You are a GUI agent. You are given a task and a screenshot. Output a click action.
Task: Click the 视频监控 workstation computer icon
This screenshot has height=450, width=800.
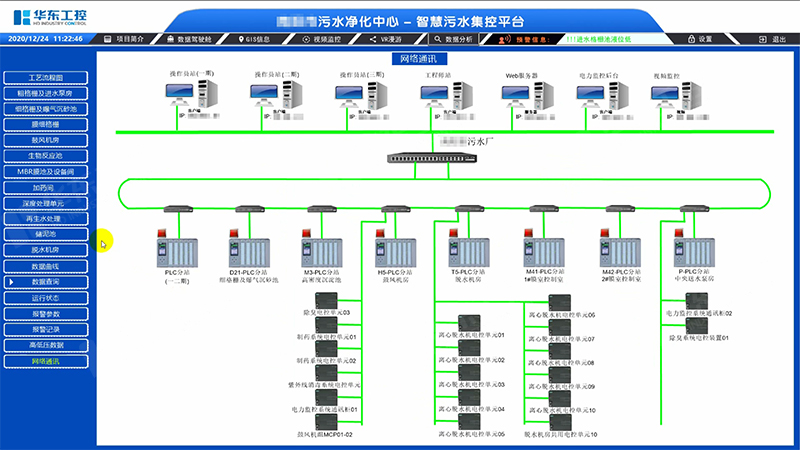click(x=667, y=100)
